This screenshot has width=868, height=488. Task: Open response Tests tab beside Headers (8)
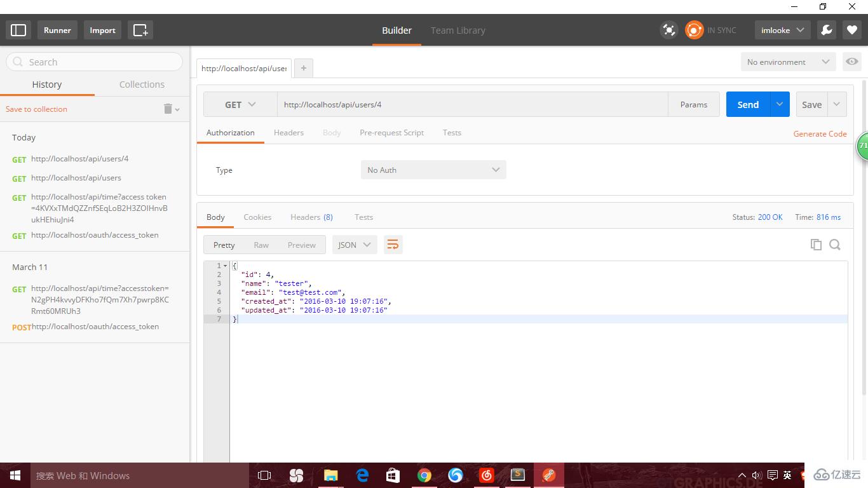click(x=363, y=217)
